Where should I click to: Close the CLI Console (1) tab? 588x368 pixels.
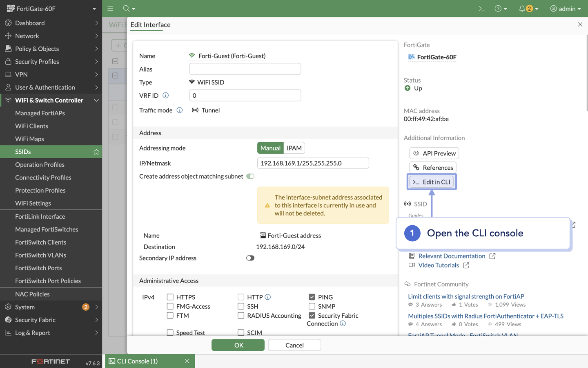pyautogui.click(x=187, y=361)
